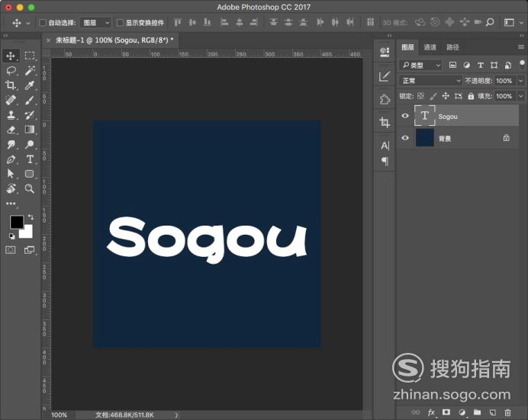Select the Move tool in toolbox
Image resolution: width=528 pixels, height=420 pixels.
pos(11,56)
